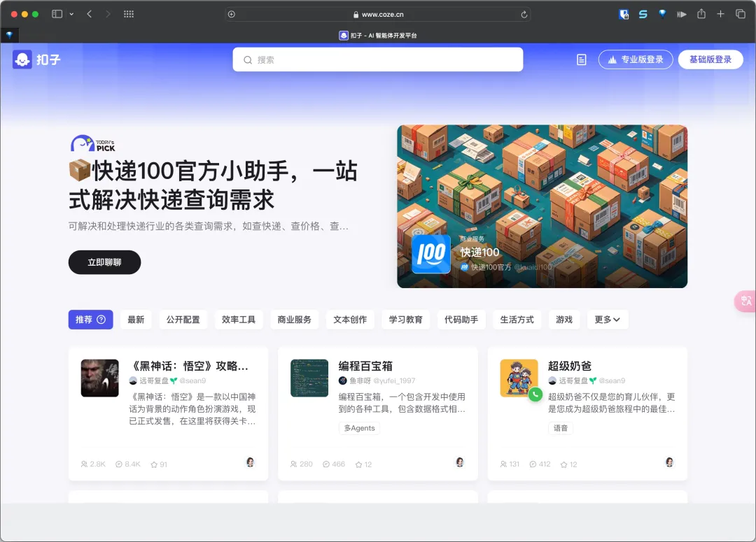Toggle the Safari sidebar button
Screen dimensions: 756x542
57,14
